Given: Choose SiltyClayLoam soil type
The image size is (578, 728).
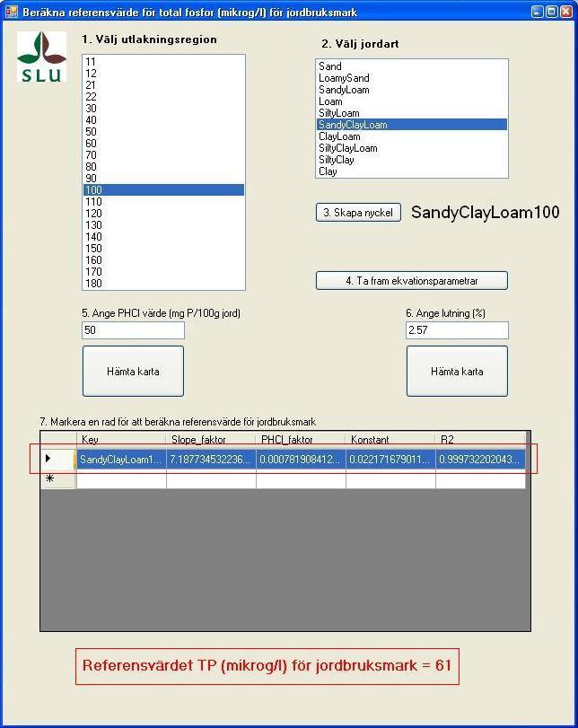Looking at the screenshot, I should 412,148.
